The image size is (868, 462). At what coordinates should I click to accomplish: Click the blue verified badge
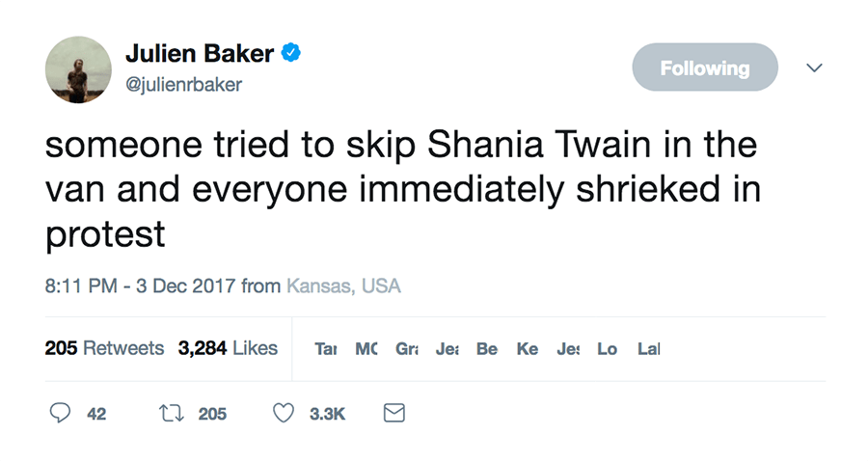click(x=290, y=54)
